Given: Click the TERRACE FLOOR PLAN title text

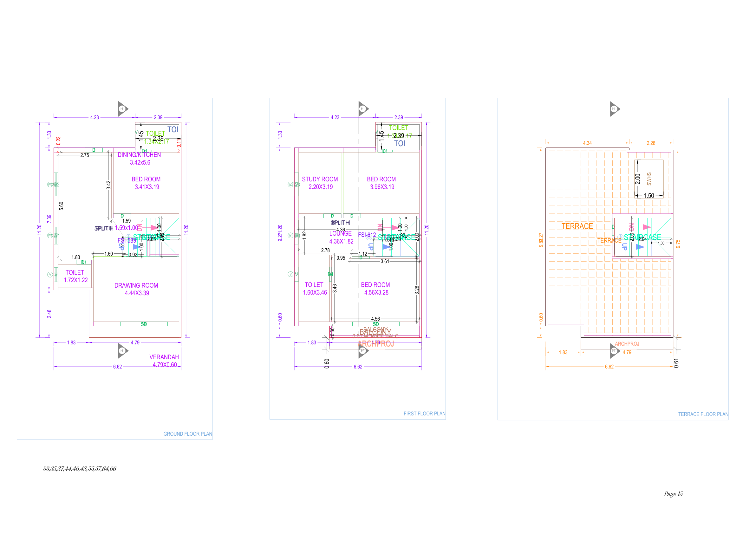Looking at the screenshot, I should tap(703, 414).
